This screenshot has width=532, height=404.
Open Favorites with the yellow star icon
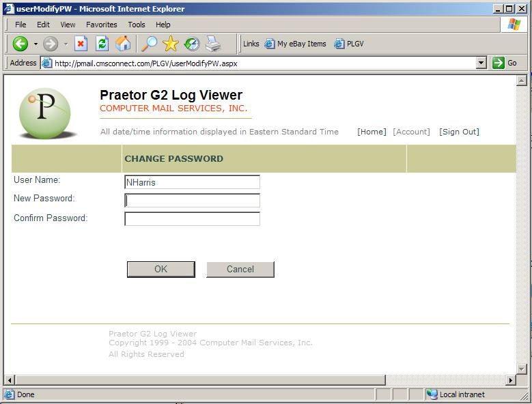(x=170, y=44)
